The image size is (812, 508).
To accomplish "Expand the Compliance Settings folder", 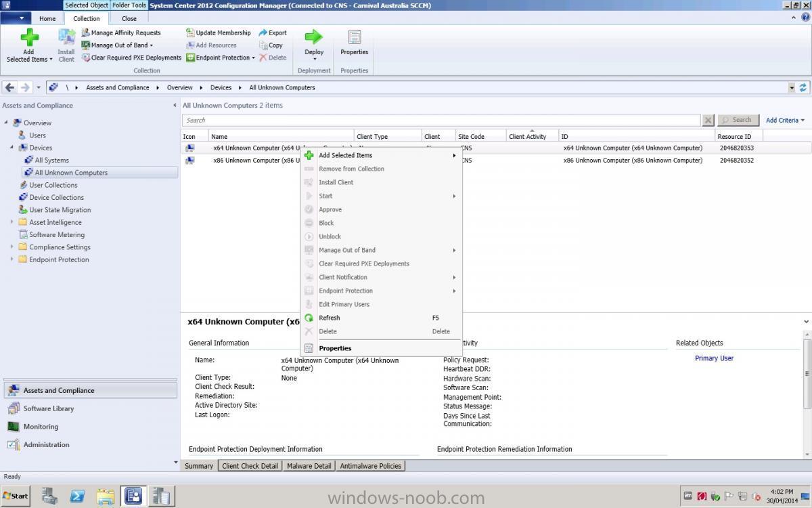I will (x=12, y=247).
